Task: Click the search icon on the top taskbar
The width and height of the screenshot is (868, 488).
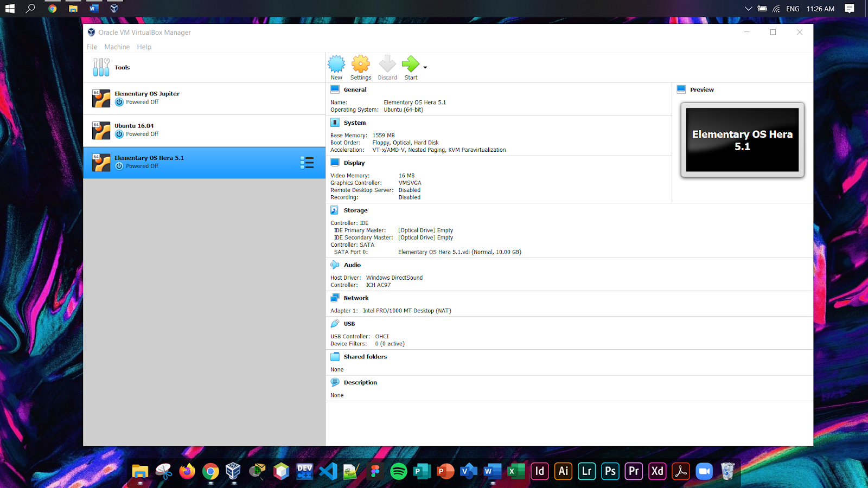Action: (x=31, y=9)
